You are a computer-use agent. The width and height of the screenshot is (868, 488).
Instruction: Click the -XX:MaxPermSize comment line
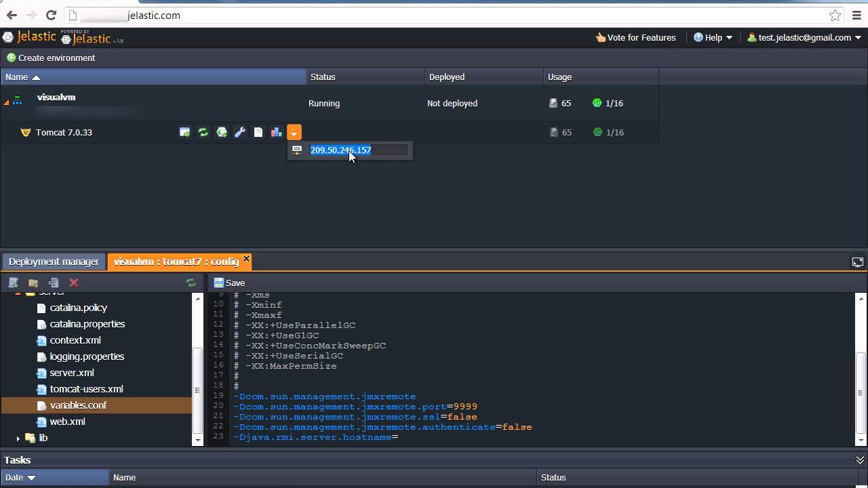pos(285,366)
